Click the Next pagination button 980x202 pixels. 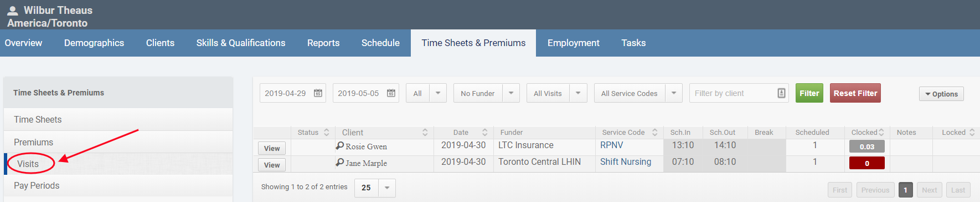(930, 190)
